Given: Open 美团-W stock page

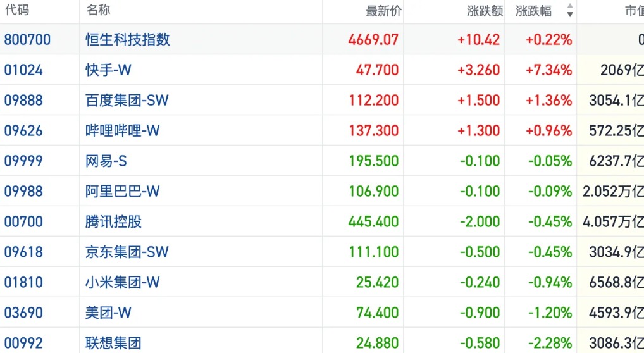Looking at the screenshot, I should 108,313.
